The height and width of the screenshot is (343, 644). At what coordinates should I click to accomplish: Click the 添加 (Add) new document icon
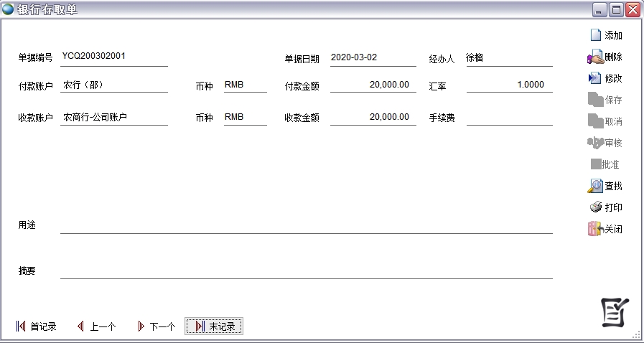click(595, 35)
